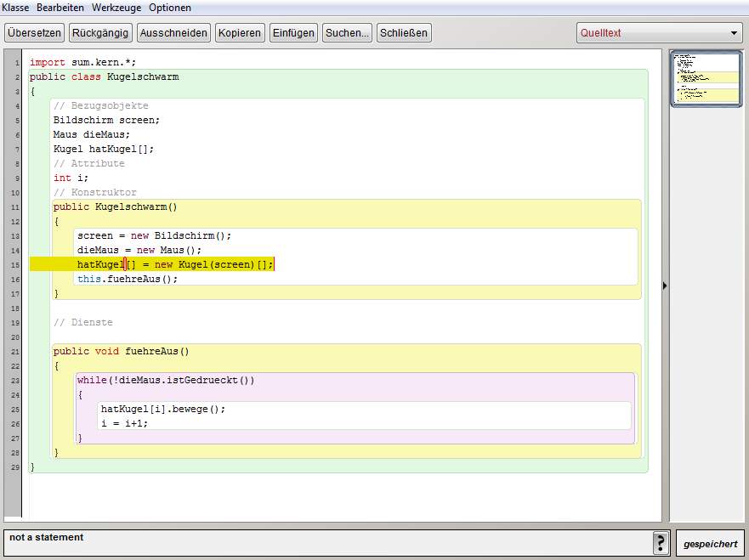Click the gespeichert status indicator
Screen dimensions: 749x560
pyautogui.click(x=710, y=544)
